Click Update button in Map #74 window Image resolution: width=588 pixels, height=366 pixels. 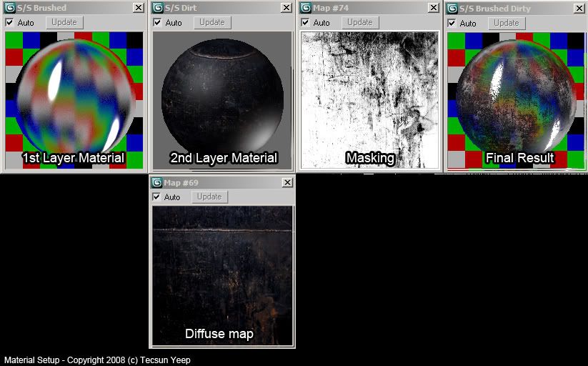pyautogui.click(x=359, y=22)
